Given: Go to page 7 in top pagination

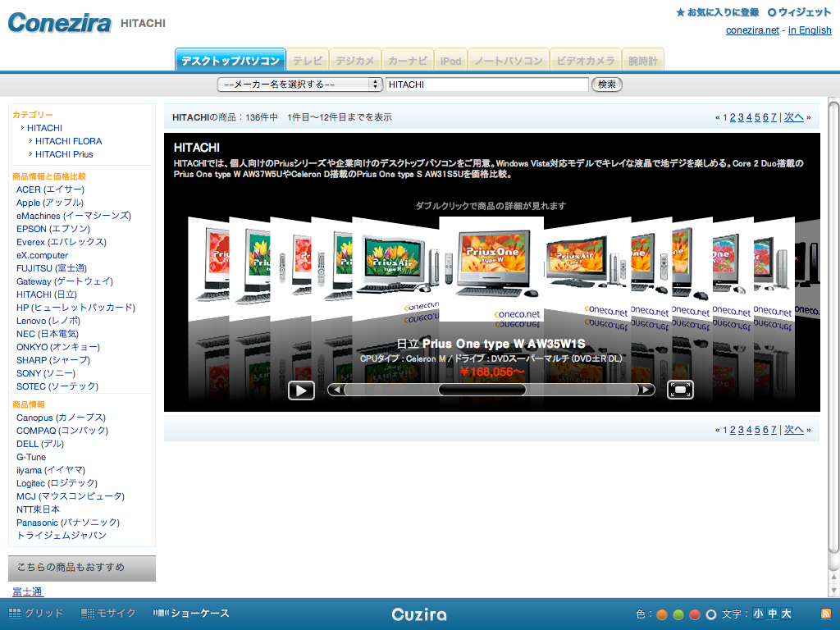Looking at the screenshot, I should pos(773,117).
